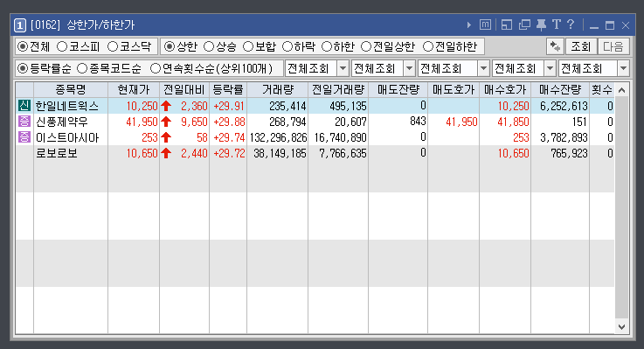
Task: Select the 상승 radio button
Action: [x=209, y=46]
